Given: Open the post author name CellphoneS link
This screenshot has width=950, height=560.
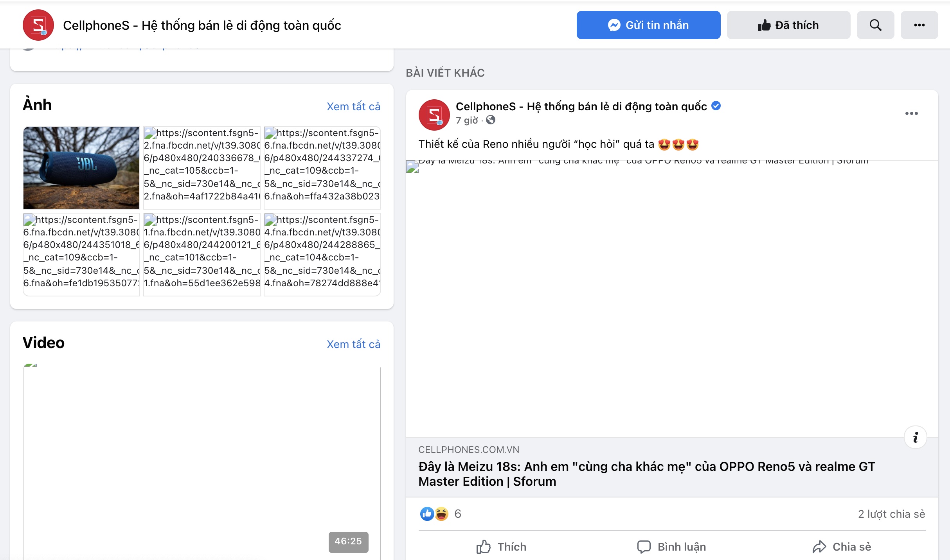Looking at the screenshot, I should [x=581, y=106].
